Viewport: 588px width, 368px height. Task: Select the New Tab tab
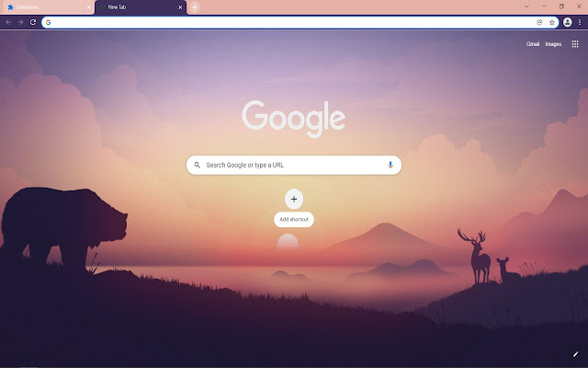(141, 7)
